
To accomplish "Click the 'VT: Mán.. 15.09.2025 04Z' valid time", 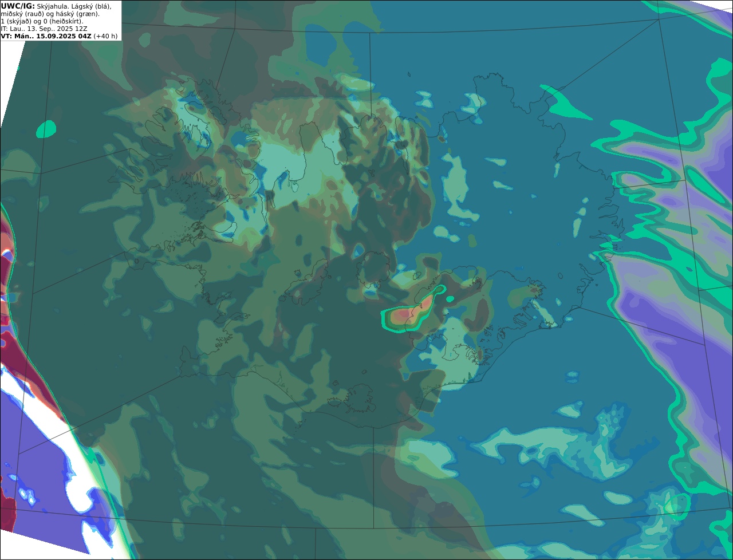I will tap(46, 36).
